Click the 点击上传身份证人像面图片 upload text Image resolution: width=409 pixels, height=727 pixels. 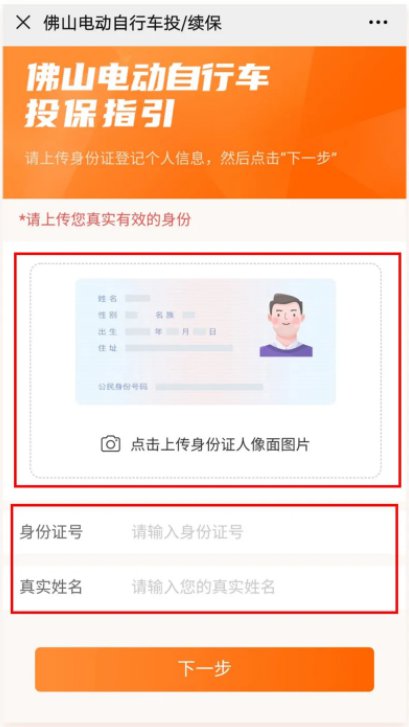pos(220,444)
